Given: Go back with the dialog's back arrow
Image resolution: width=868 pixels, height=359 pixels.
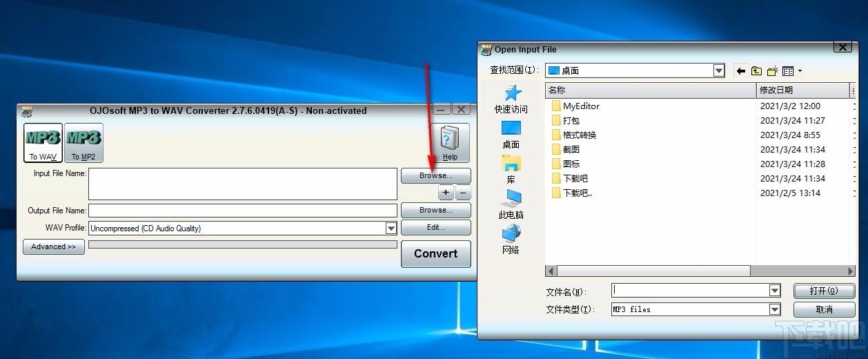Looking at the screenshot, I should coord(741,70).
